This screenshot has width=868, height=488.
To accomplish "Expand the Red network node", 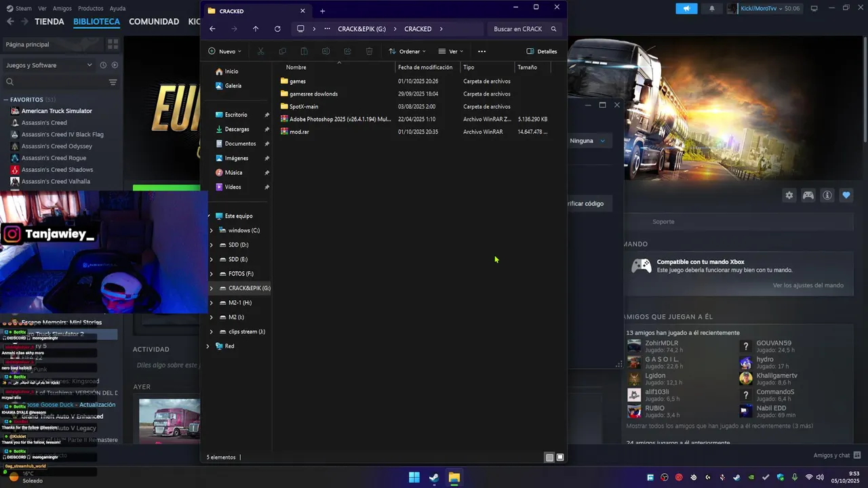I will 208,346.
